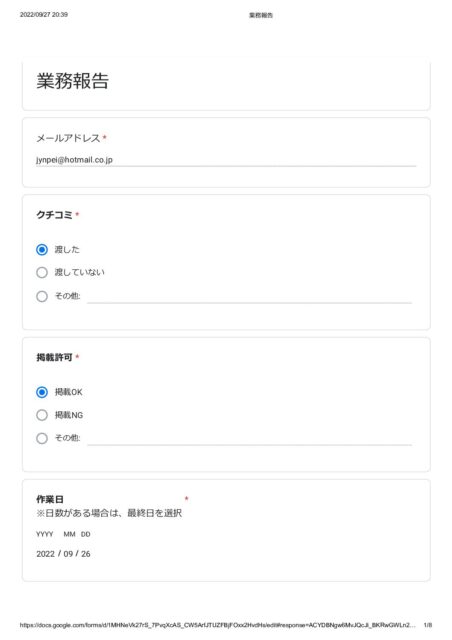Click the 業務報告 page header text at top

261,15
